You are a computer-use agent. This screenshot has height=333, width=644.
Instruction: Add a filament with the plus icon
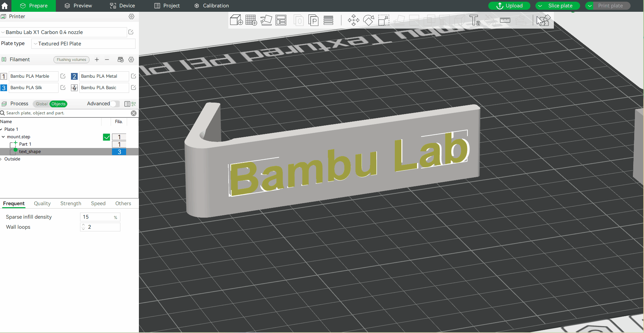pos(97,60)
